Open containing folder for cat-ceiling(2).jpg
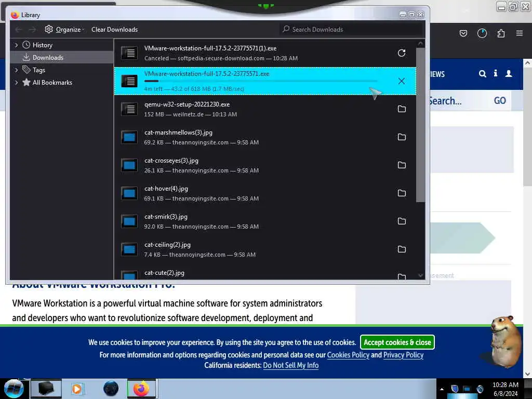 pyautogui.click(x=402, y=249)
